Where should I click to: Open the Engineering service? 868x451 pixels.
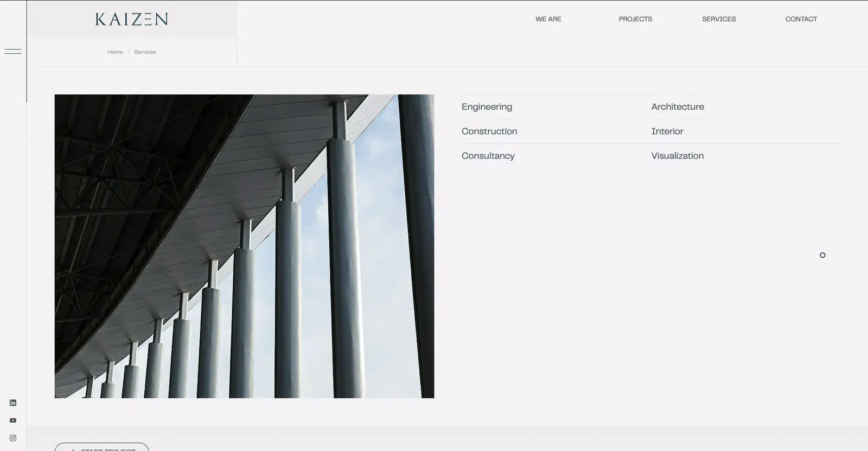pyautogui.click(x=487, y=107)
